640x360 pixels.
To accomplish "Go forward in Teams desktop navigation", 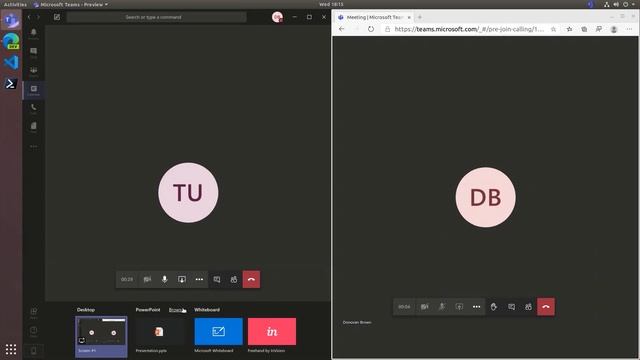I will tap(38, 17).
